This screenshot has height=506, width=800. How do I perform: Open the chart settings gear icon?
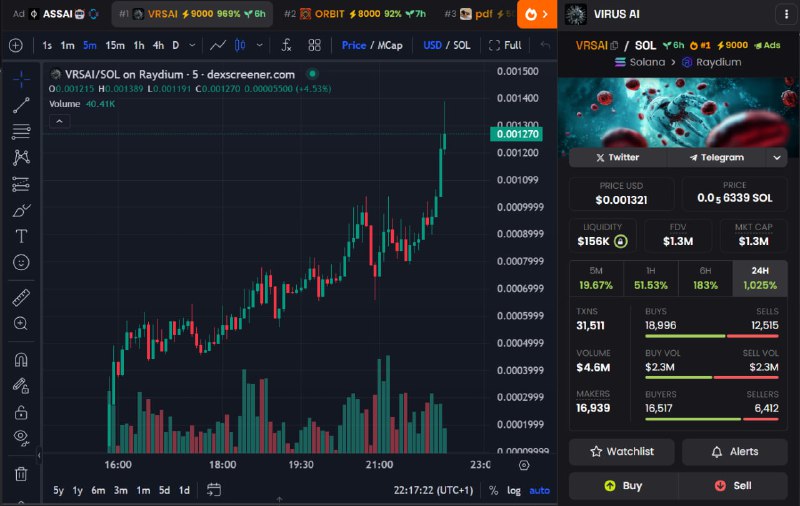coord(524,465)
